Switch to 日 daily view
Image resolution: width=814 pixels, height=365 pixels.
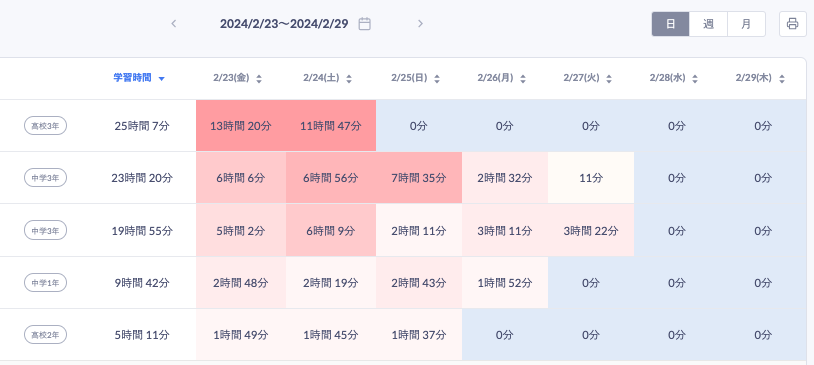click(x=671, y=24)
